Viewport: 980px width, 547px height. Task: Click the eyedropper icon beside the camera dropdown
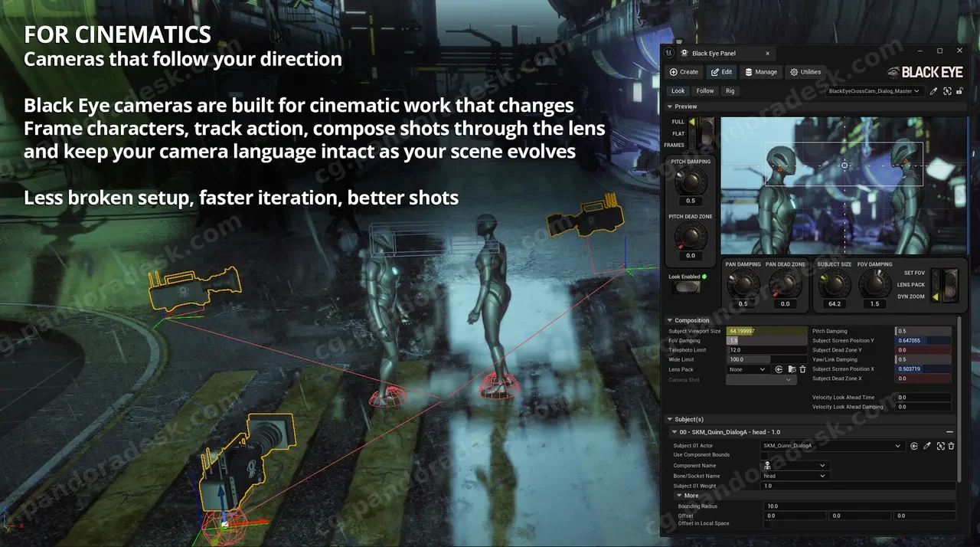(933, 91)
